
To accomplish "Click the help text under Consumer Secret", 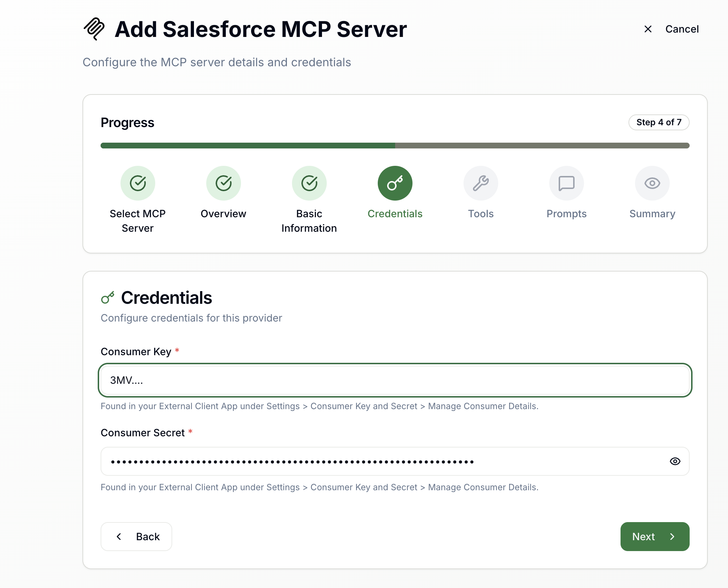I will [x=319, y=487].
